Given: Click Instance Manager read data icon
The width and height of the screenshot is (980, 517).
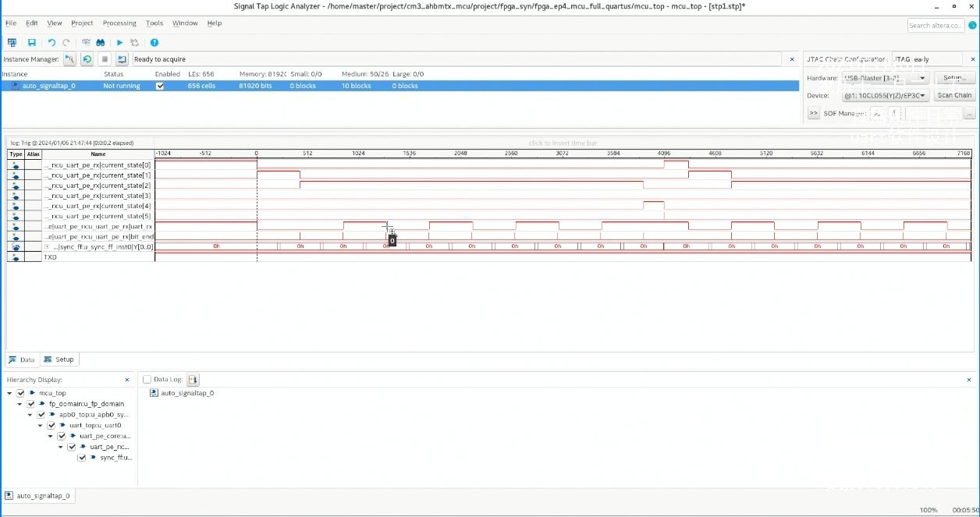Looking at the screenshot, I should pyautogui.click(x=122, y=59).
